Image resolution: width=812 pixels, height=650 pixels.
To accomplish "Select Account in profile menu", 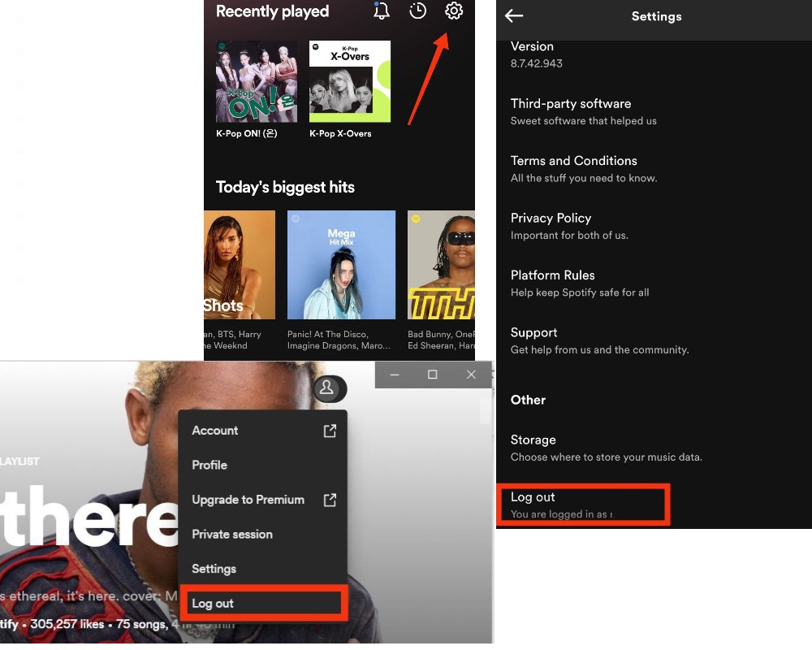I will (262, 431).
